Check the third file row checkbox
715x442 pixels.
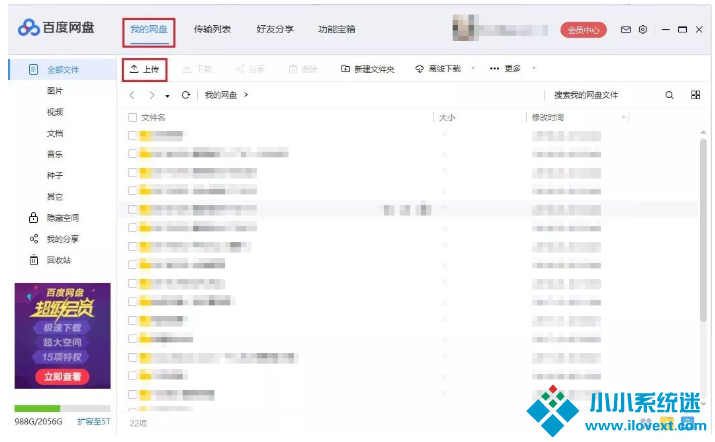tap(132, 172)
